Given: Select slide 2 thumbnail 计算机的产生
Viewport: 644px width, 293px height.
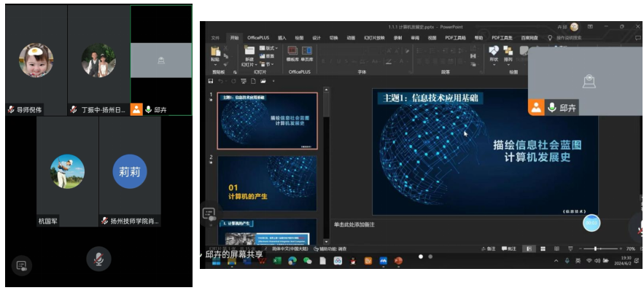Looking at the screenshot, I should 268,183.
